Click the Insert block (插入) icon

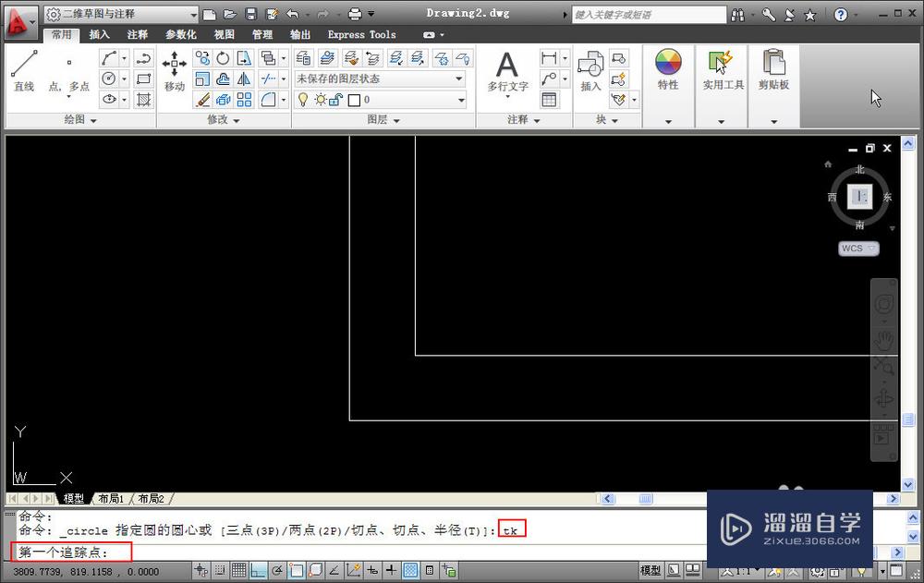click(x=590, y=71)
